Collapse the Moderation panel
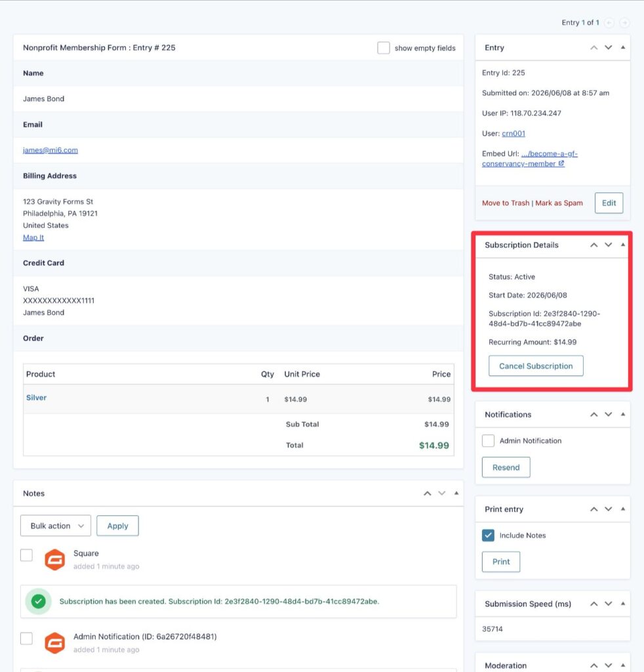The image size is (644, 672). [623, 665]
